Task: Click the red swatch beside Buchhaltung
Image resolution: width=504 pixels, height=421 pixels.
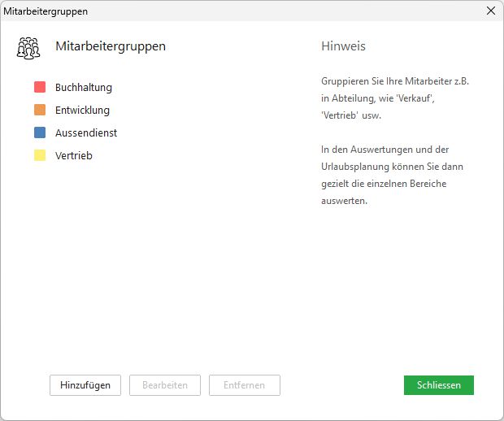Action: point(40,87)
